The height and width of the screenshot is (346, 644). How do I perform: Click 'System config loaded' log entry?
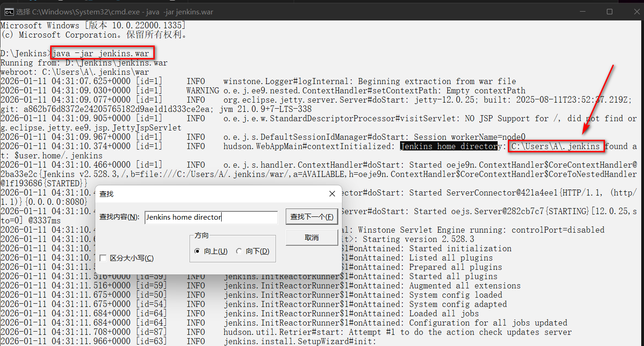point(456,295)
